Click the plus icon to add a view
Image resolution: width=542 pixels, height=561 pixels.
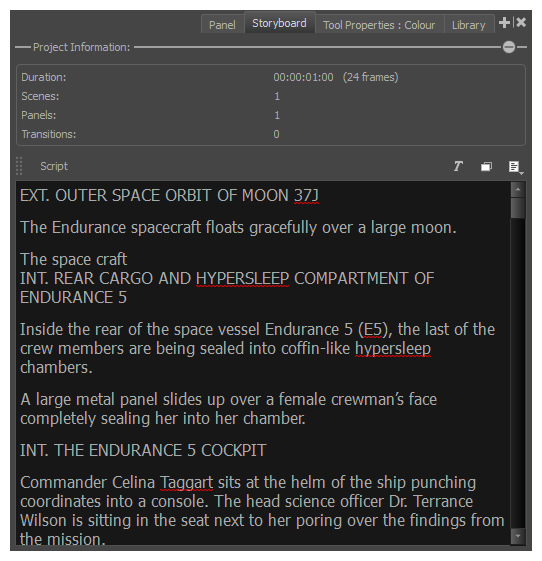pyautogui.click(x=504, y=23)
